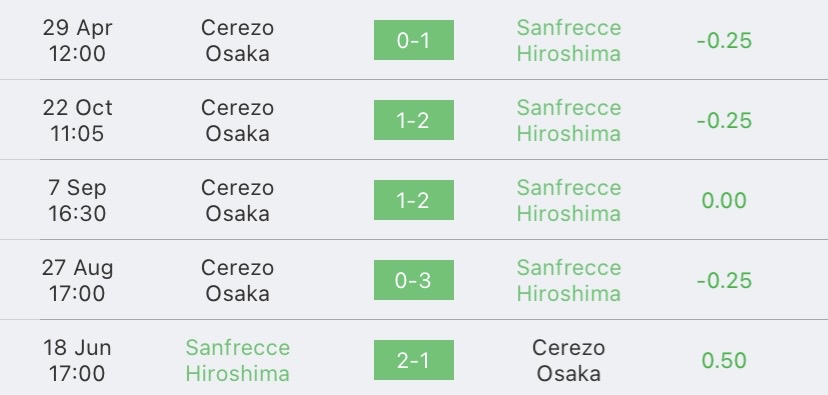Select Cerezo Osaka in 7 Sep match

238,201
